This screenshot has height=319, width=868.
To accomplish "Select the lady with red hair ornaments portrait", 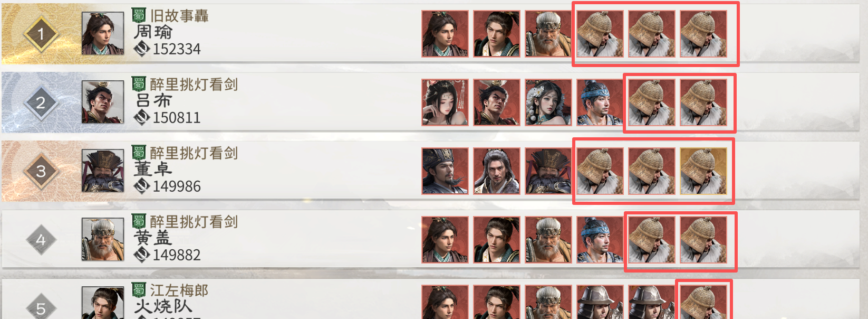I will coord(445,102).
